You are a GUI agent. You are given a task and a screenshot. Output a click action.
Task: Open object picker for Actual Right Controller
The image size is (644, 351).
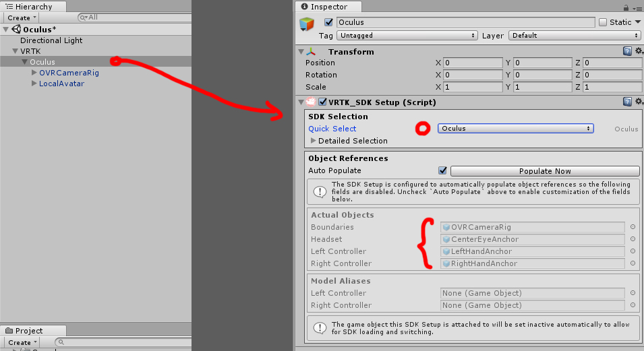(x=633, y=263)
